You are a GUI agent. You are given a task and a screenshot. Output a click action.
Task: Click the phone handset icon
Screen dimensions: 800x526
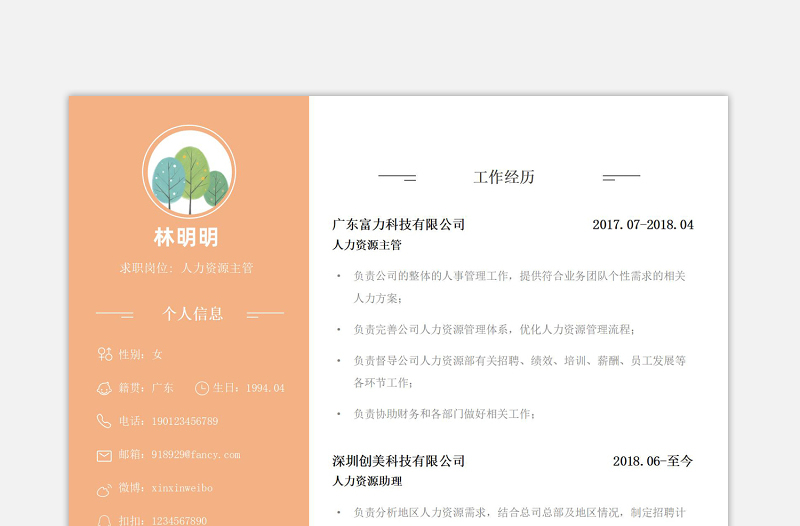[x=104, y=421]
